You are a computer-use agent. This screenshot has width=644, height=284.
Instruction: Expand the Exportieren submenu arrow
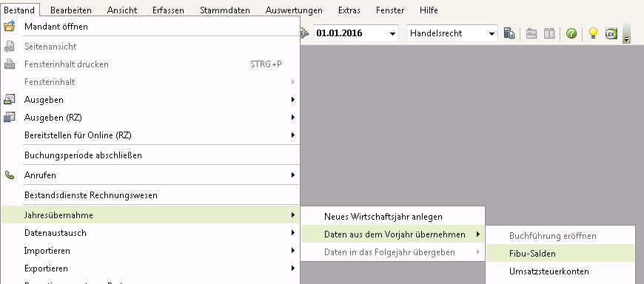[x=293, y=268]
